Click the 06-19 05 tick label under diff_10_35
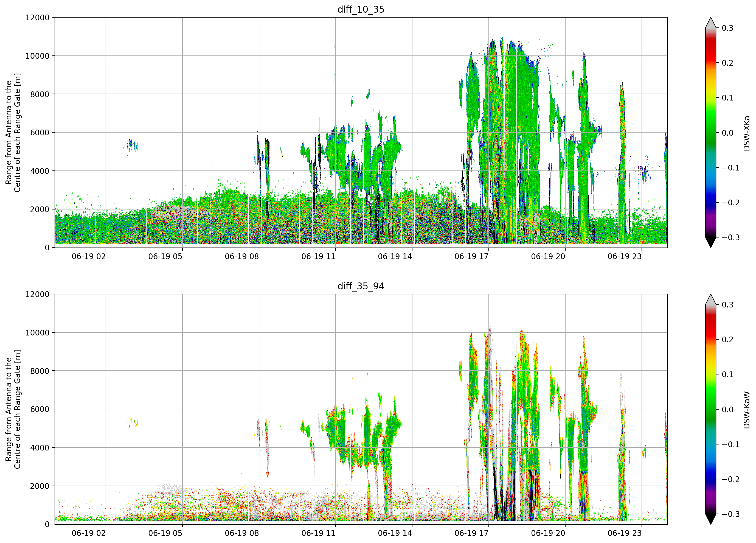This screenshot has height=543, width=756. point(165,256)
